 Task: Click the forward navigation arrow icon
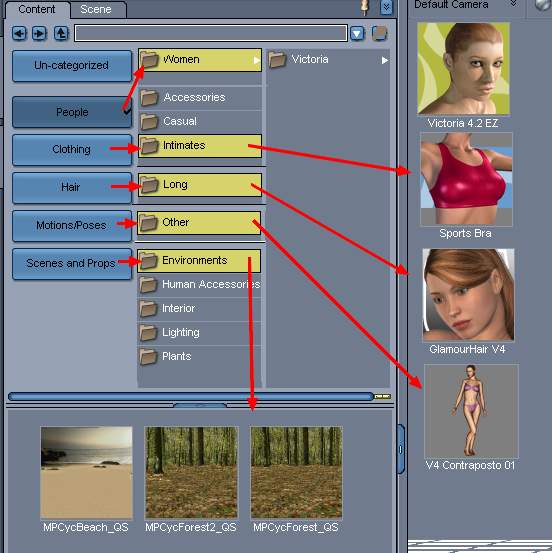coord(39,34)
